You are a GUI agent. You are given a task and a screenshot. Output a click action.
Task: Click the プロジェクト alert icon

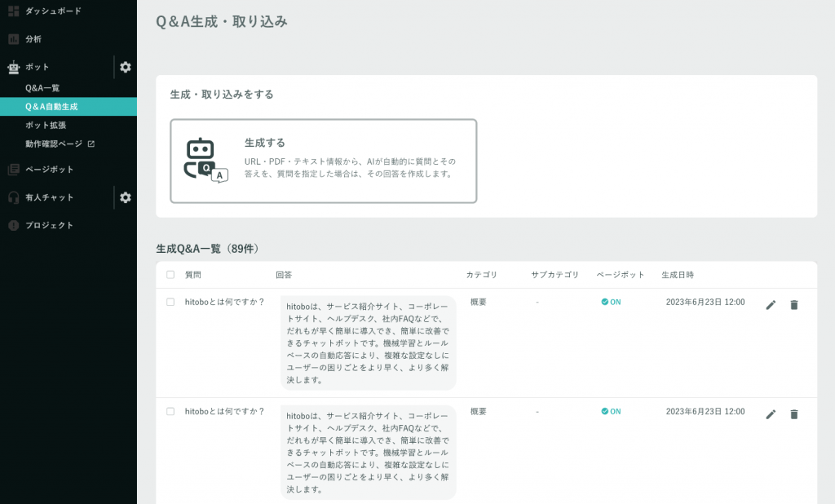(13, 225)
